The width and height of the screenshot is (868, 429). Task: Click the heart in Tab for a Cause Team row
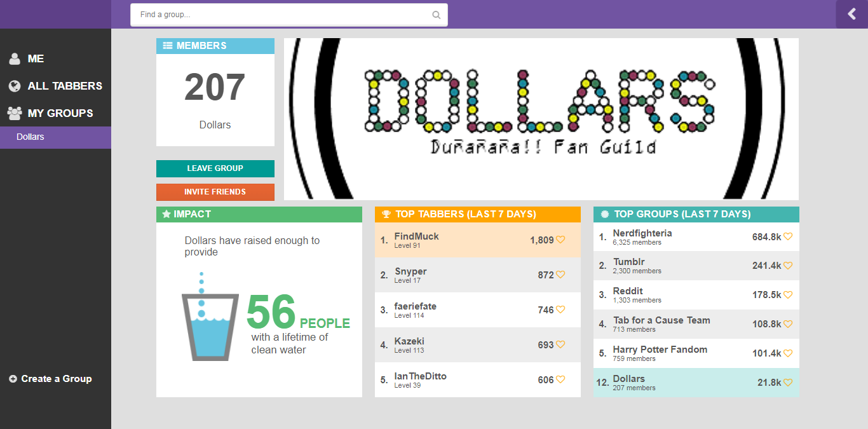click(x=788, y=324)
